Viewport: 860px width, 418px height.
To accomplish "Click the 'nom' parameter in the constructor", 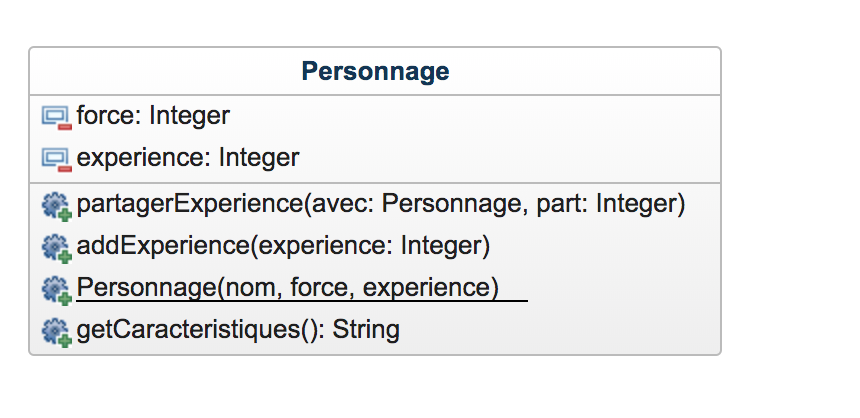I will 253,288.
